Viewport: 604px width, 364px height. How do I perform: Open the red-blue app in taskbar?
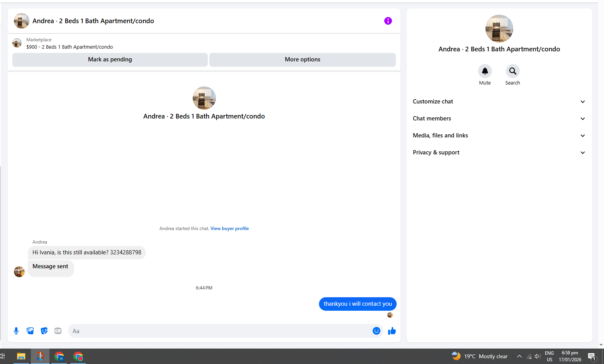click(x=40, y=356)
